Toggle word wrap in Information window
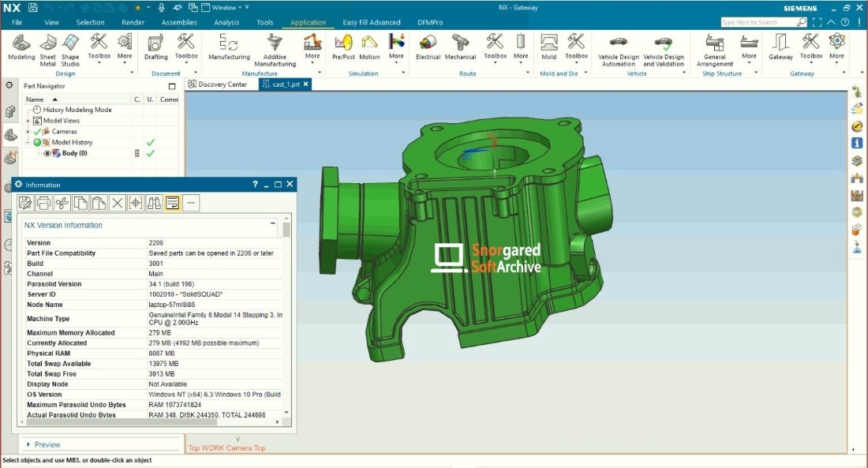Image resolution: width=868 pixels, height=468 pixels. [172, 204]
